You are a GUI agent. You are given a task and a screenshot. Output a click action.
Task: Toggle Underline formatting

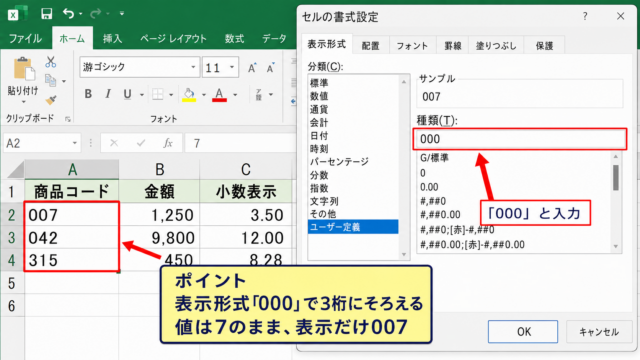tap(127, 94)
